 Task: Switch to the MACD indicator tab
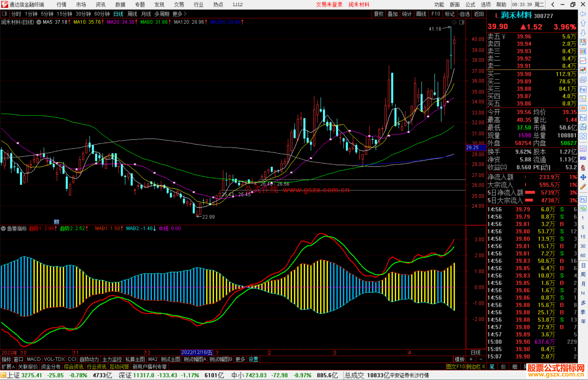(x=33, y=359)
